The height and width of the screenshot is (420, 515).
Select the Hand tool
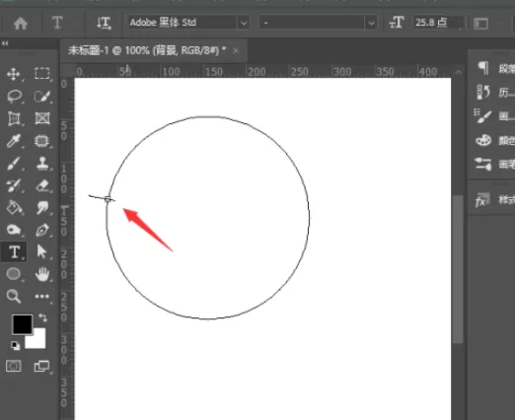click(x=42, y=274)
